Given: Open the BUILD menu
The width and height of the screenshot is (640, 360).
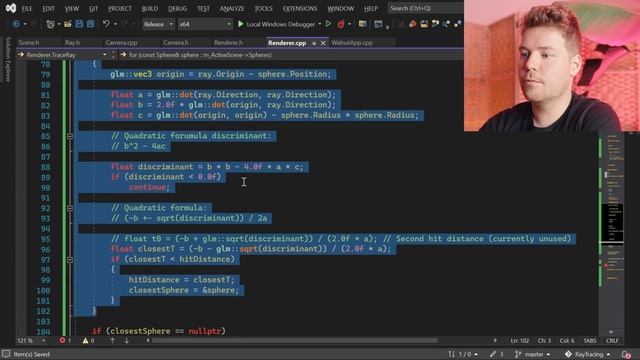Looking at the screenshot, I should 150,9.
